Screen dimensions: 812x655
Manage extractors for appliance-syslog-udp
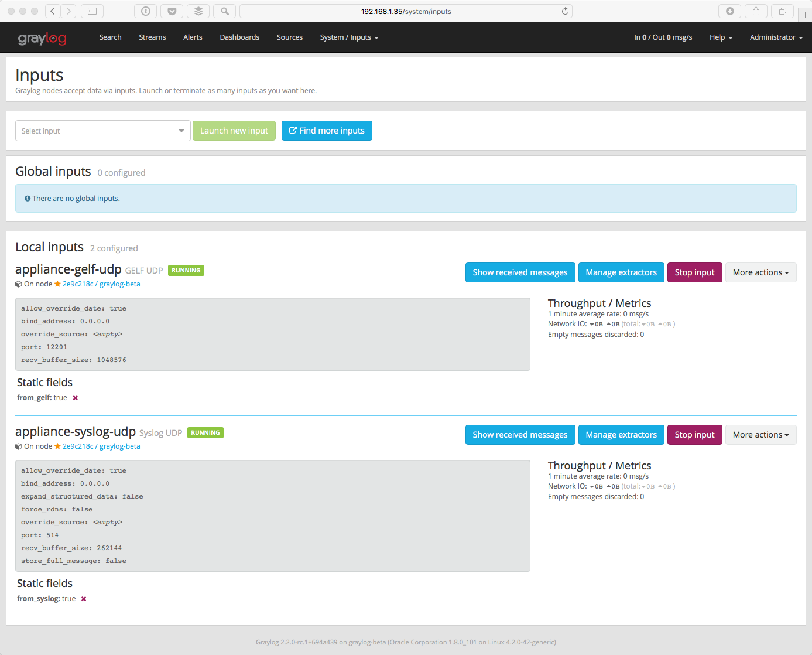click(x=621, y=435)
